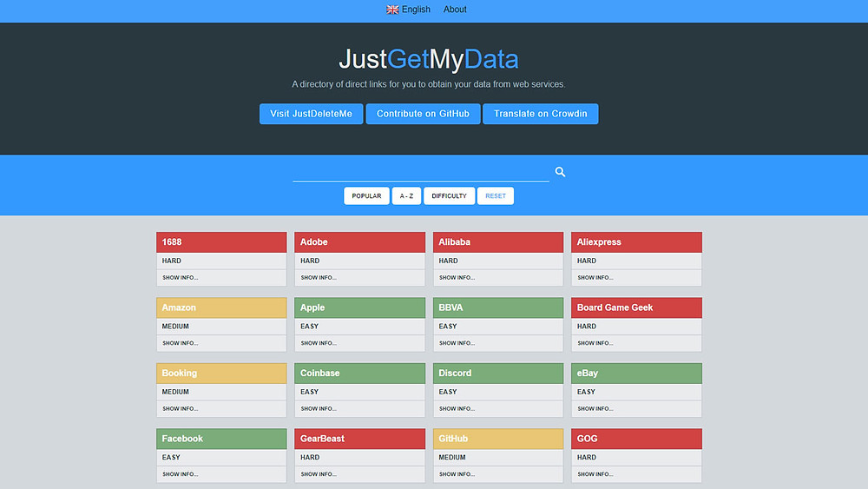Viewport: 868px width, 489px height.
Task: Click the Reset filter button
Action: pyautogui.click(x=496, y=195)
